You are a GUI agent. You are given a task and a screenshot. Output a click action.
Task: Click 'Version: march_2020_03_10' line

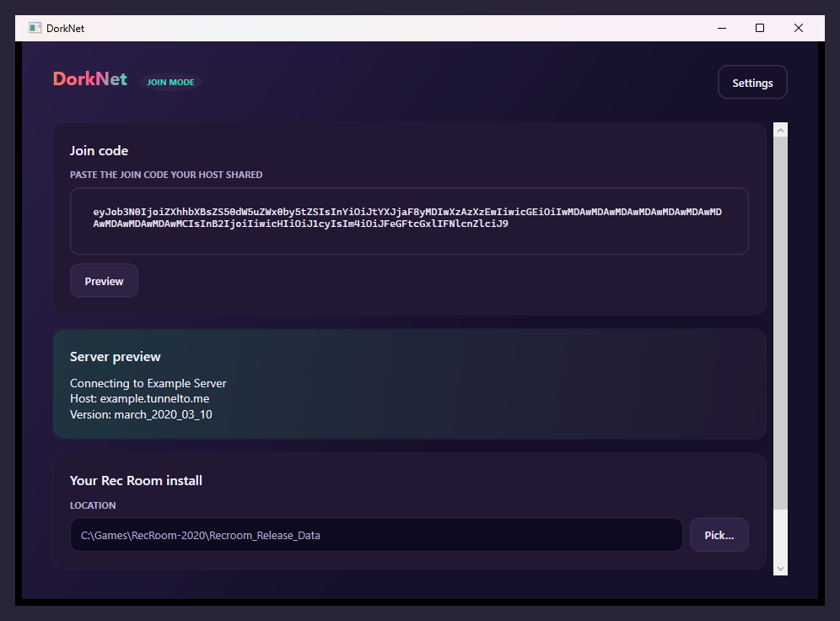(x=141, y=414)
